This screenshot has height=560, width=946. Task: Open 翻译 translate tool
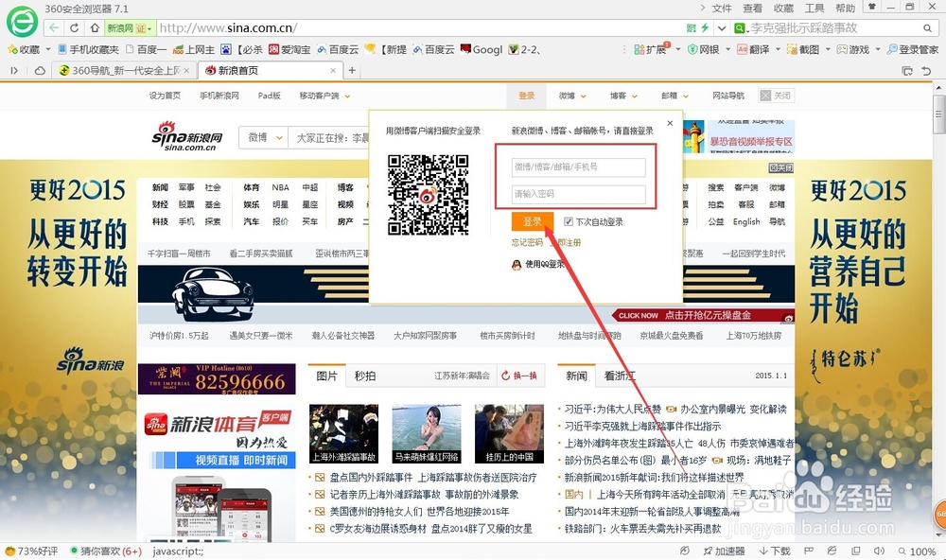coord(754,49)
